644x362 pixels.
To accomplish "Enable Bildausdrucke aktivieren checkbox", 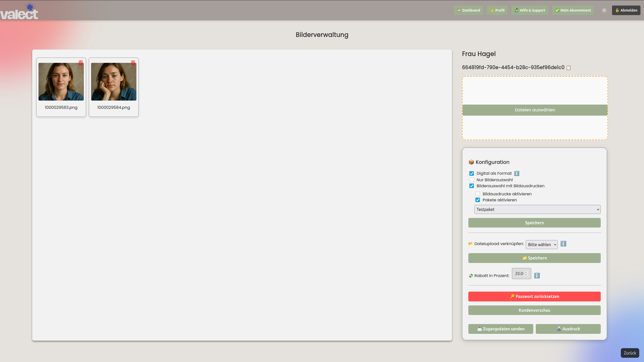I will (x=478, y=194).
